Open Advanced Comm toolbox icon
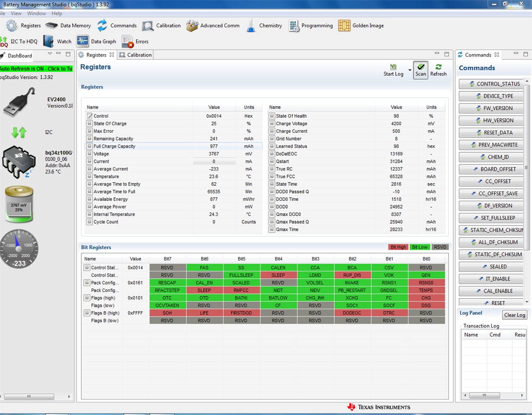 point(192,26)
